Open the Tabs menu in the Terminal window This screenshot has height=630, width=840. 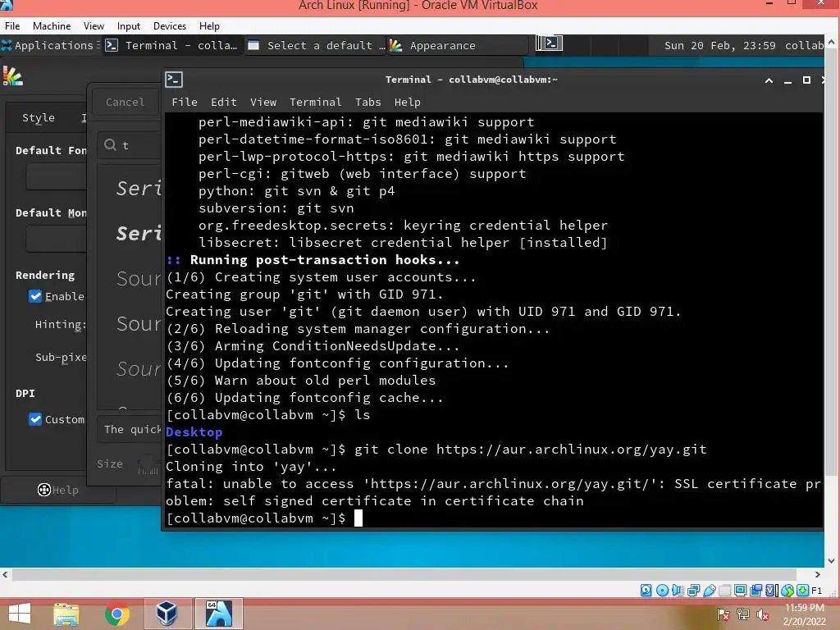click(x=368, y=102)
